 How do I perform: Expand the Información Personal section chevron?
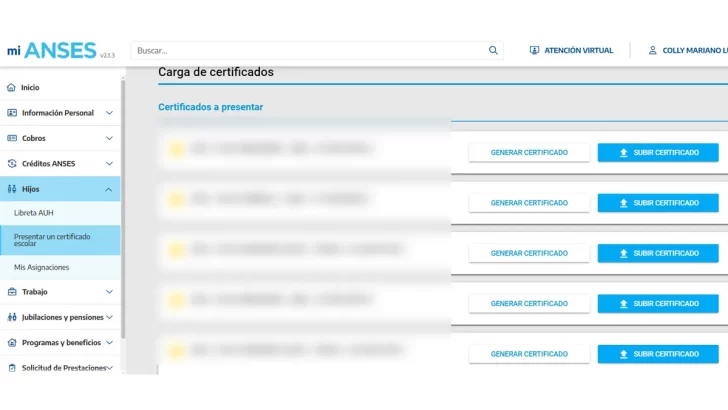point(109,113)
